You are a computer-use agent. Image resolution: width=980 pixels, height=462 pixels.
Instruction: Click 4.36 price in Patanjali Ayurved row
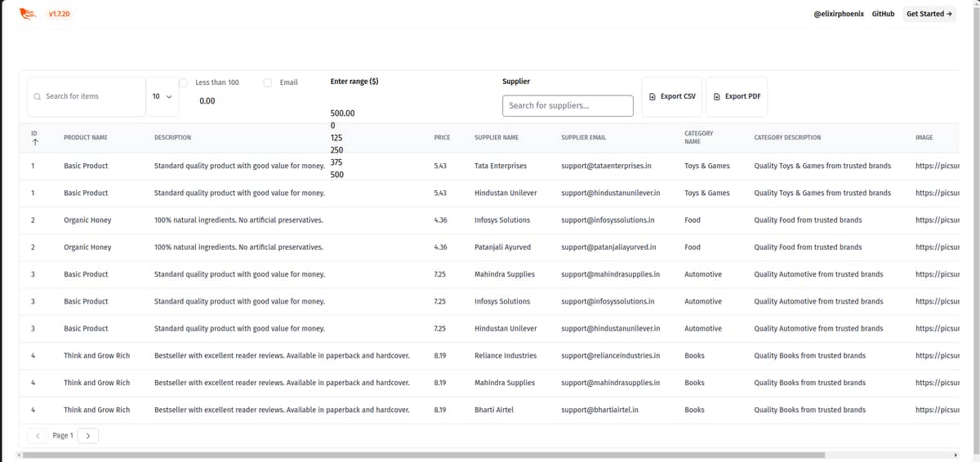pyautogui.click(x=440, y=247)
